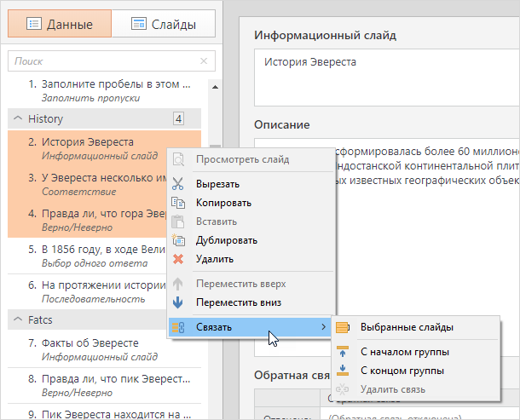
Task: Click the scissors Вырезать icon
Action: tap(178, 184)
